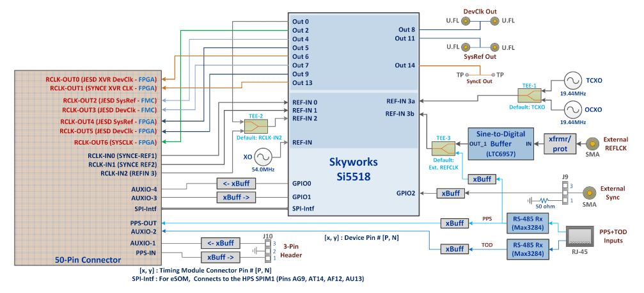Click the '<- xBuff' block feeding GPIO0
Image resolution: width=644 pixels, height=293 pixels.
(x=236, y=184)
